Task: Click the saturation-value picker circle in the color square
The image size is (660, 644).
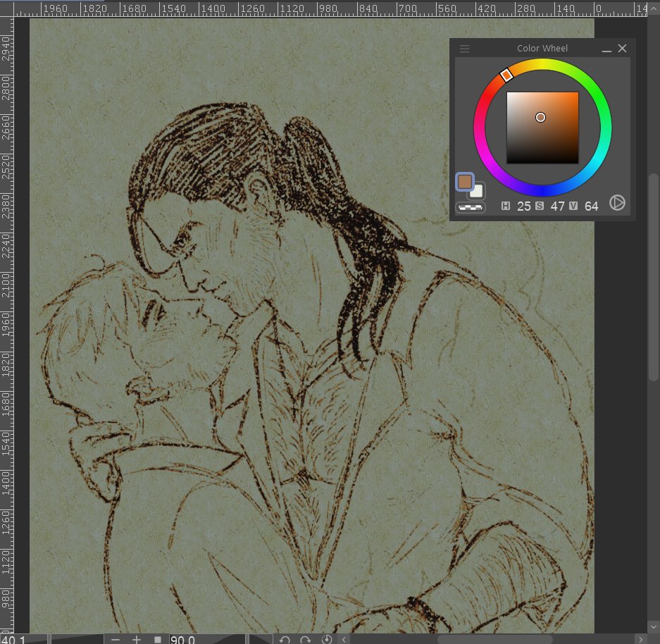Action: pyautogui.click(x=540, y=118)
